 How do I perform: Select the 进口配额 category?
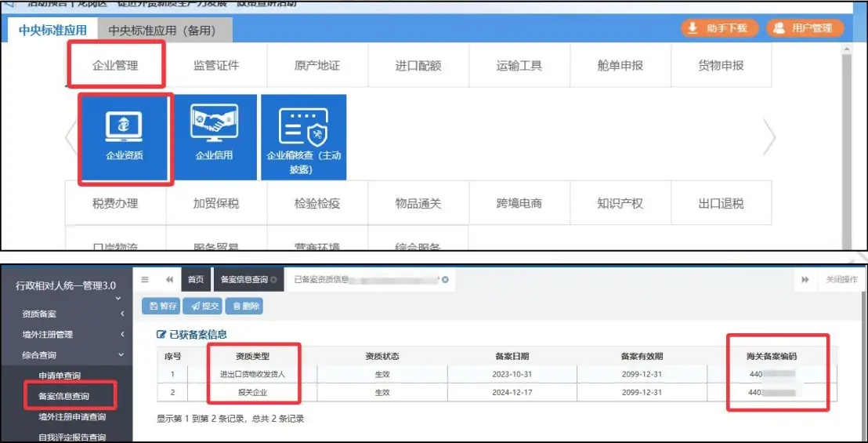pyautogui.click(x=418, y=66)
